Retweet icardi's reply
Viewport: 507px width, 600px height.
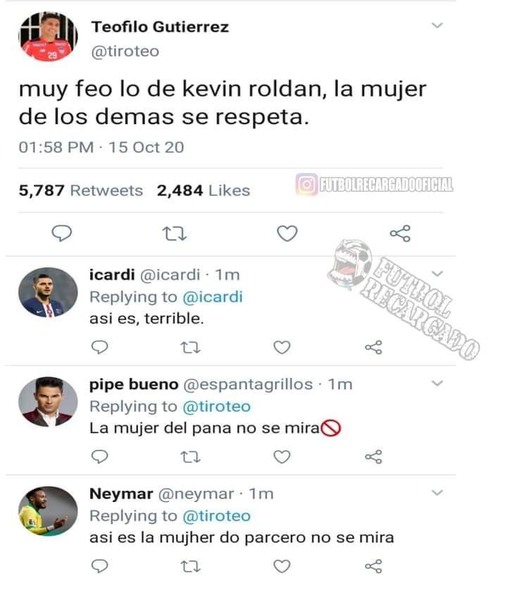tap(190, 347)
